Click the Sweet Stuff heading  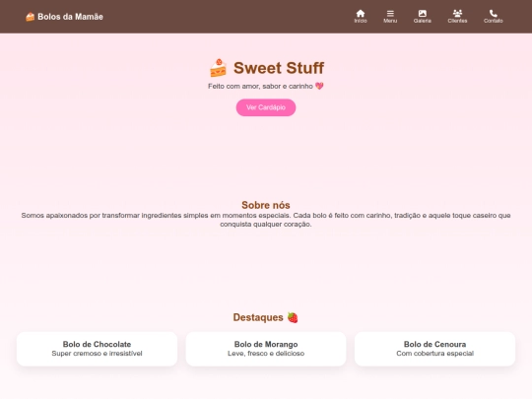pyautogui.click(x=279, y=68)
